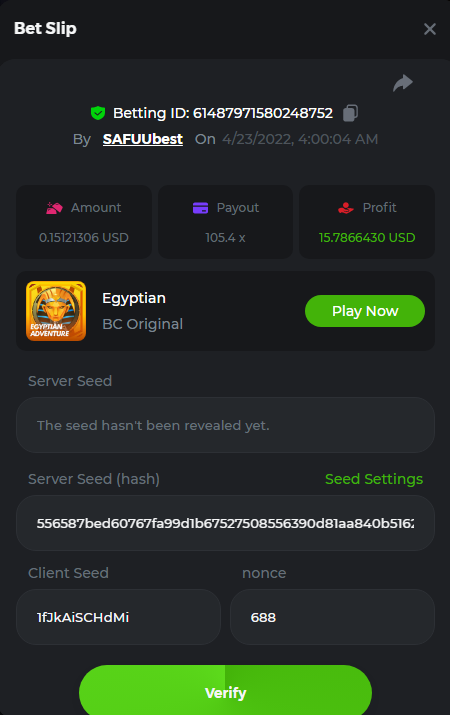Click the green verified shield icon
Image resolution: width=450 pixels, height=715 pixels.
click(x=98, y=113)
